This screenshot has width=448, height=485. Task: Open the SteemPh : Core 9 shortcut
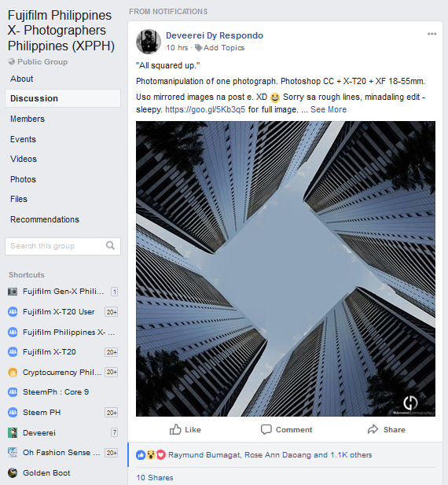click(x=56, y=392)
